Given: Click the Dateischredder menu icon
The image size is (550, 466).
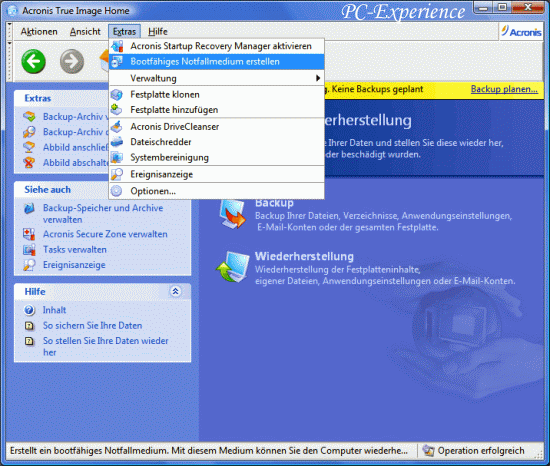Looking at the screenshot, I should 116,142.
